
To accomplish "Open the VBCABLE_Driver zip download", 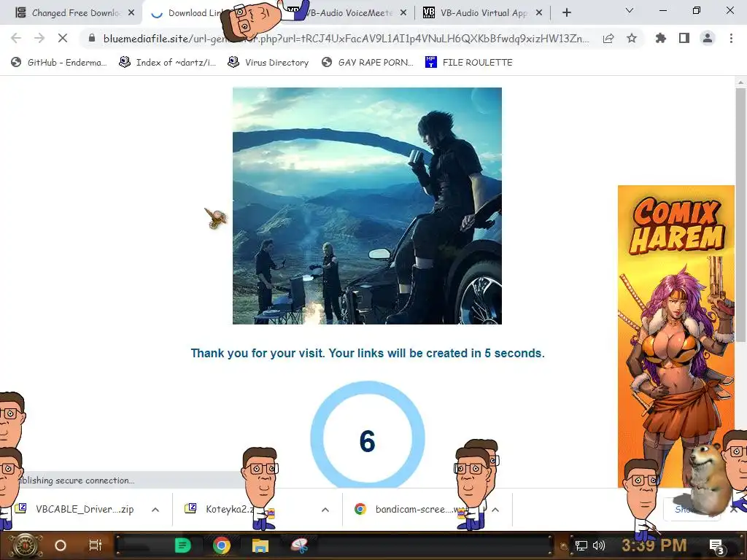I will 75,509.
